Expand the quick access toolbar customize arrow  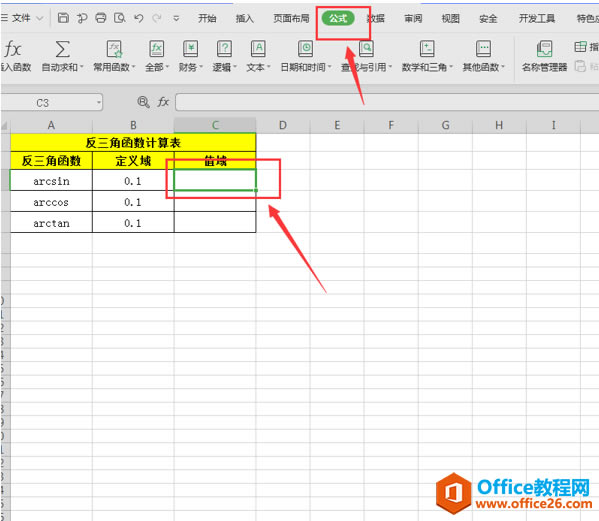pyautogui.click(x=176, y=18)
